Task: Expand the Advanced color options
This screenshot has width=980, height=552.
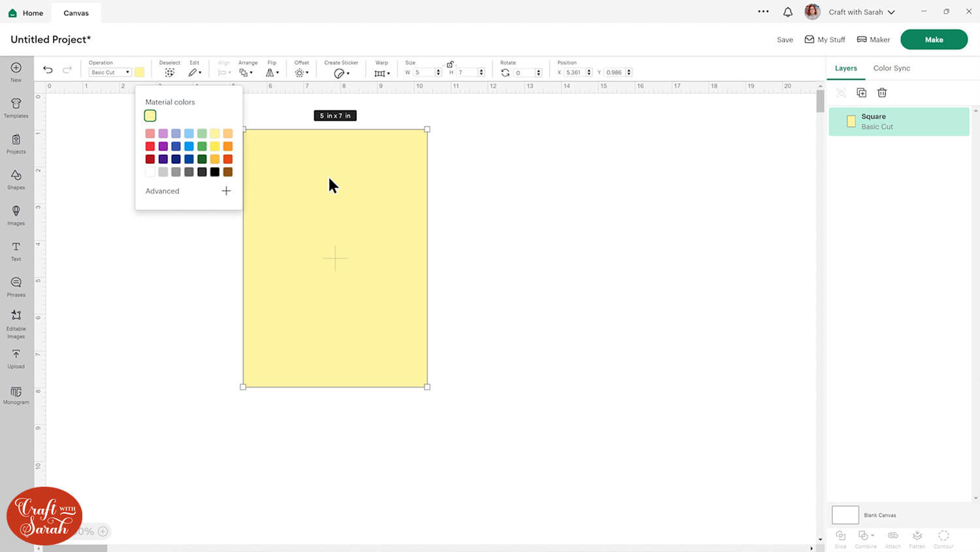Action: tap(226, 191)
